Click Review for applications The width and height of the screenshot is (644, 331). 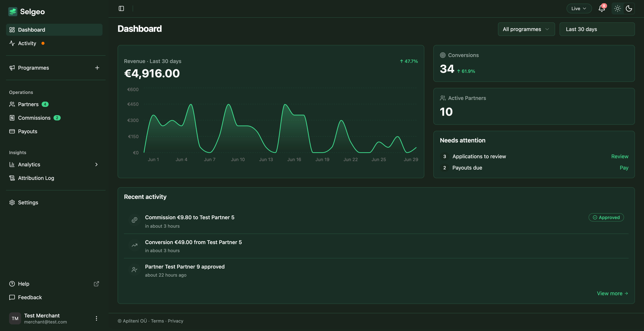(x=620, y=156)
